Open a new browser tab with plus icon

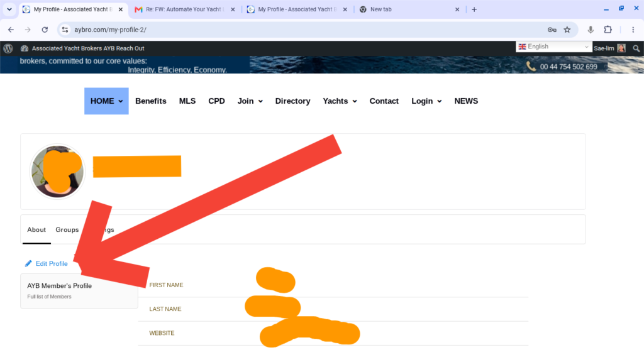(x=474, y=9)
